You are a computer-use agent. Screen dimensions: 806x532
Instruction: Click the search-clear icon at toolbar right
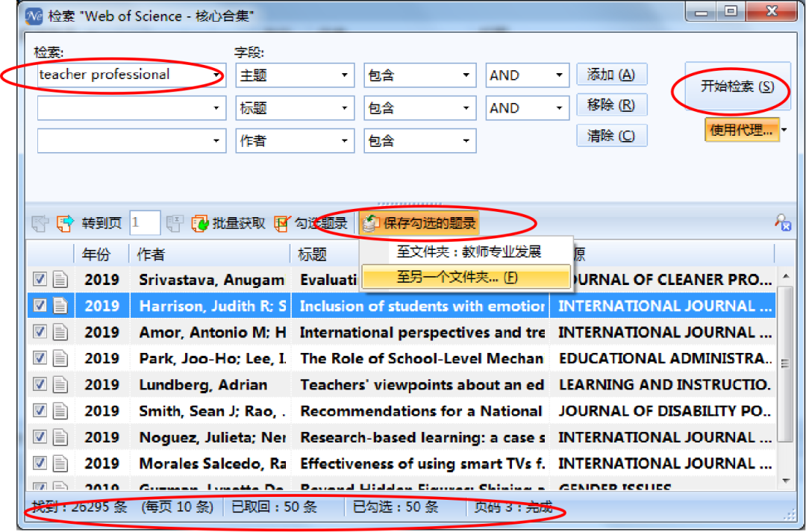pos(783,222)
